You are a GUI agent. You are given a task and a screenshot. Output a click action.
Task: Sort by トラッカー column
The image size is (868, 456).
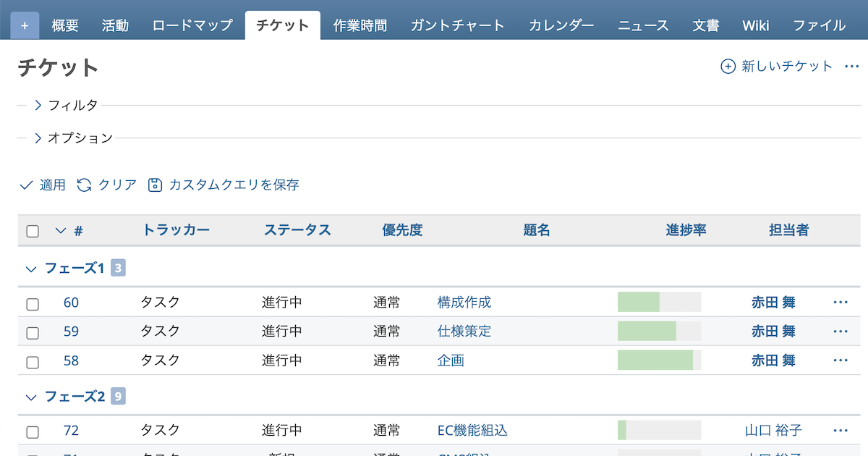176,231
